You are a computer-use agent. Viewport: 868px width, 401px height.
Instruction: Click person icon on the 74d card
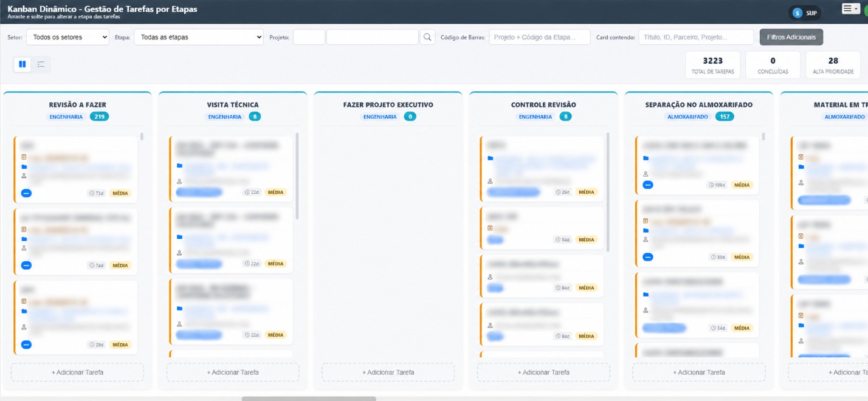(24, 248)
